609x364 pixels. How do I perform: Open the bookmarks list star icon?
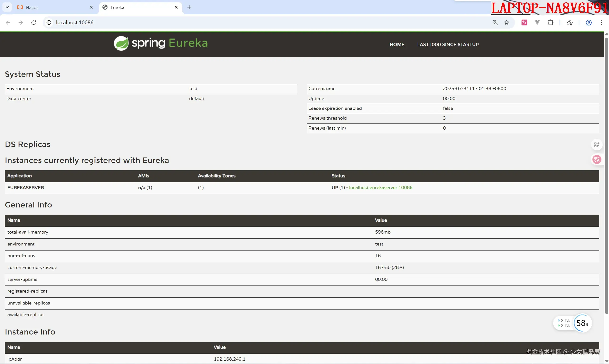click(x=569, y=23)
